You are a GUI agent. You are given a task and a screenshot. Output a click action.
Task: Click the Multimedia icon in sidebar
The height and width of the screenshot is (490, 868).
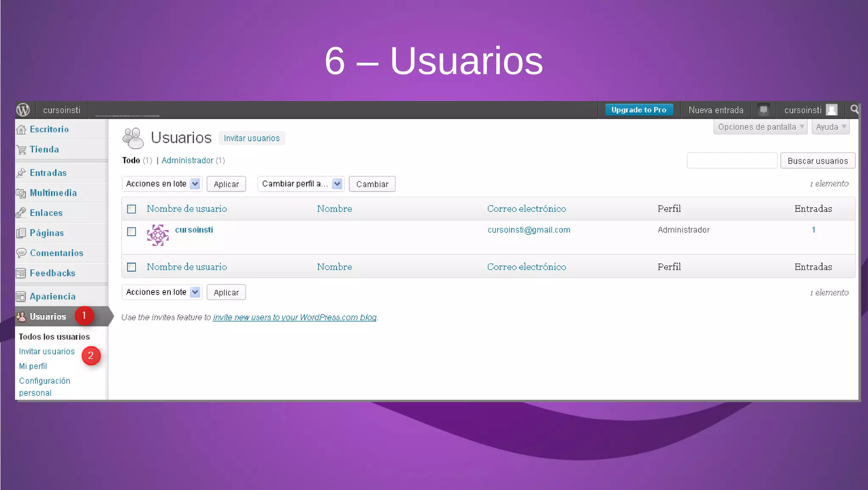(x=21, y=193)
